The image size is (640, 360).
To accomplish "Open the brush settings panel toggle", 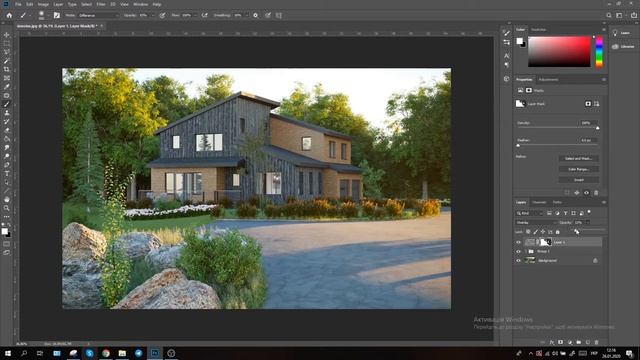I will [x=57, y=15].
